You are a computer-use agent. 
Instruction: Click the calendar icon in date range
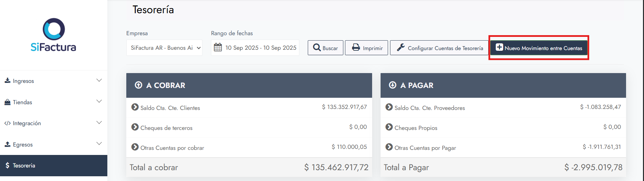point(218,47)
